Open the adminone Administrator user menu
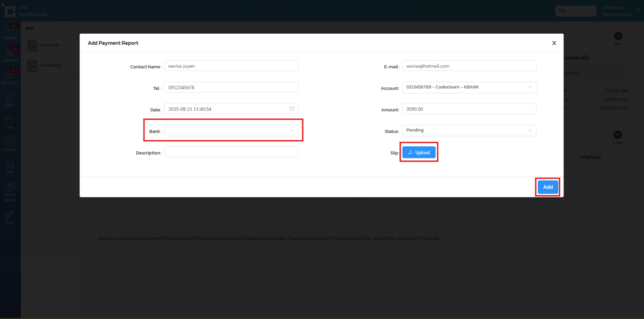The width and height of the screenshot is (644, 319). pyautogui.click(x=619, y=11)
